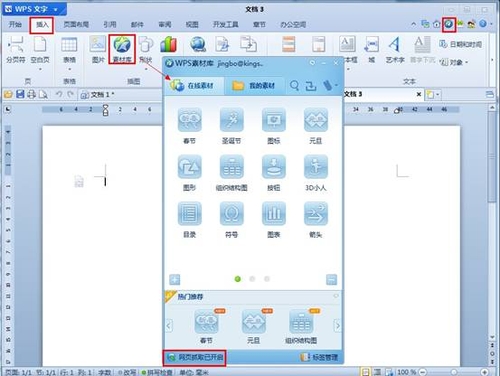
Task: Open the 春节 material category
Action: tap(189, 126)
